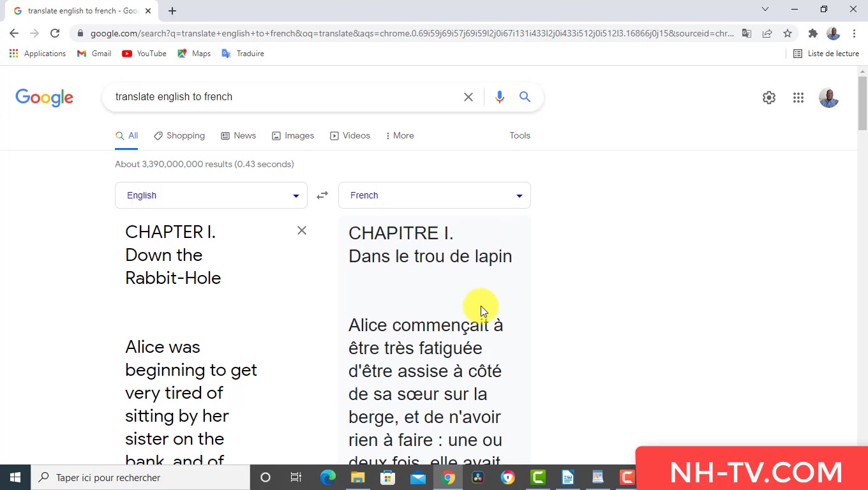Open the green Camtasia icon on taskbar
The height and width of the screenshot is (490, 868).
click(538, 477)
